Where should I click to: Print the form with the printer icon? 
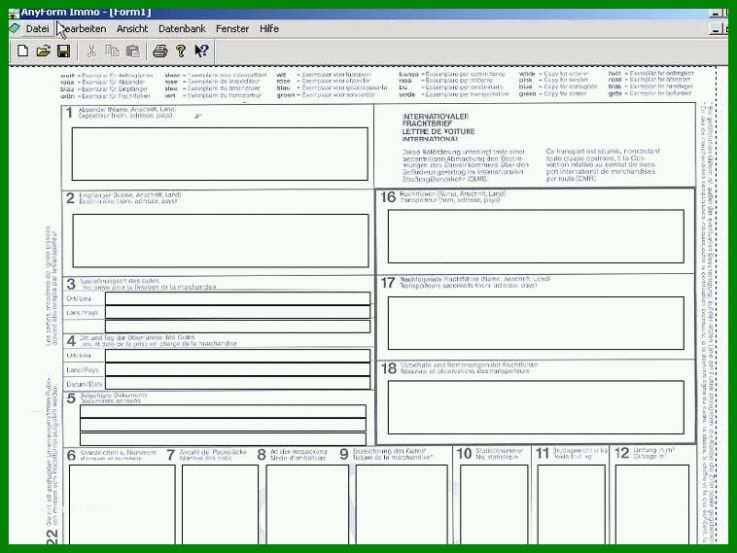pos(160,51)
